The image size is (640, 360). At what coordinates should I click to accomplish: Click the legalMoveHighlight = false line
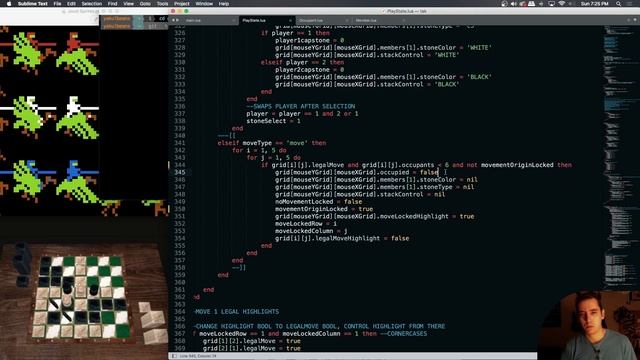tap(342, 238)
